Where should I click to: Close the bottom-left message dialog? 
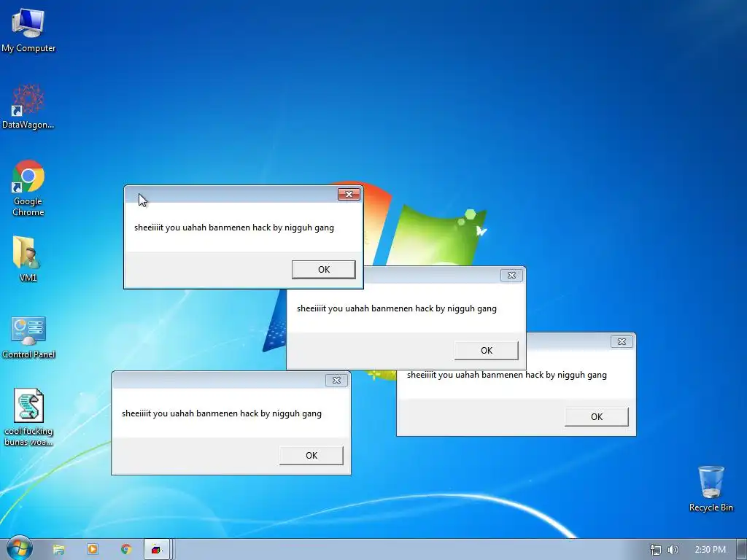point(336,380)
